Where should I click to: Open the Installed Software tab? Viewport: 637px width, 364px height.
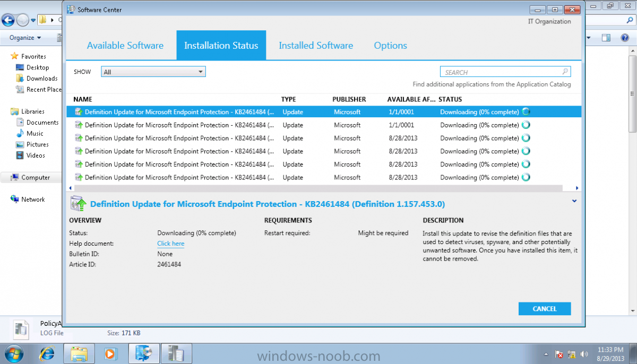(x=316, y=46)
